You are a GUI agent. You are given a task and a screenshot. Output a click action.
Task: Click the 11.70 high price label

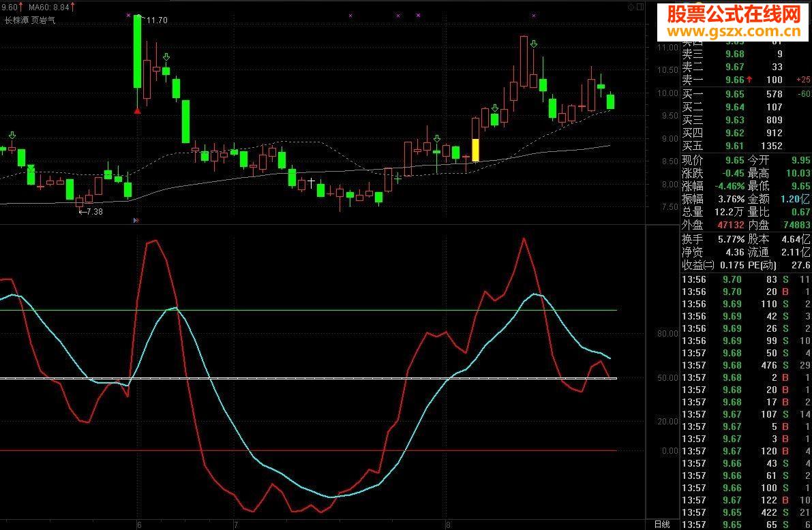point(157,20)
